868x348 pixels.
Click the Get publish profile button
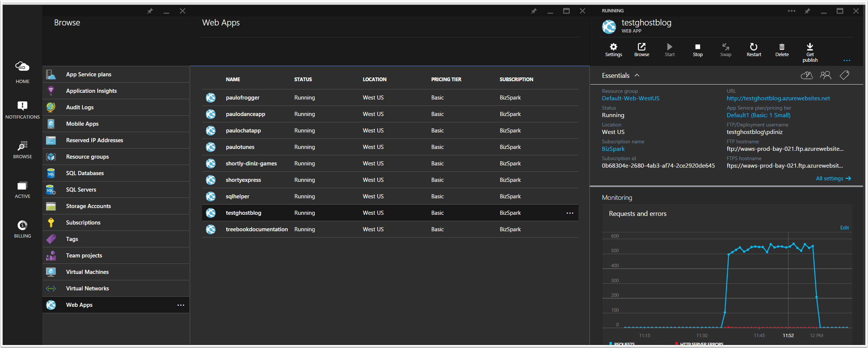coord(810,52)
